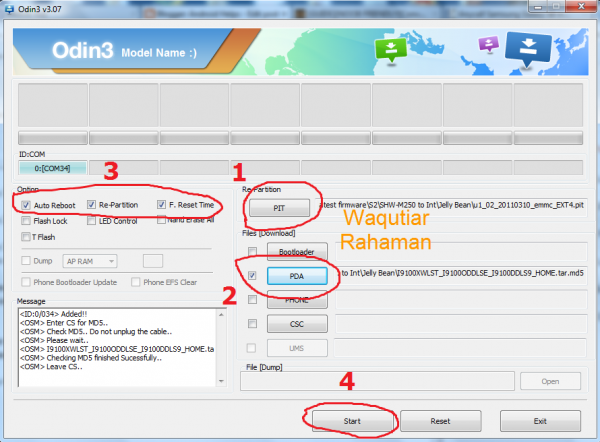
Task: Close the Odin3 window
Action: click(x=580, y=6)
